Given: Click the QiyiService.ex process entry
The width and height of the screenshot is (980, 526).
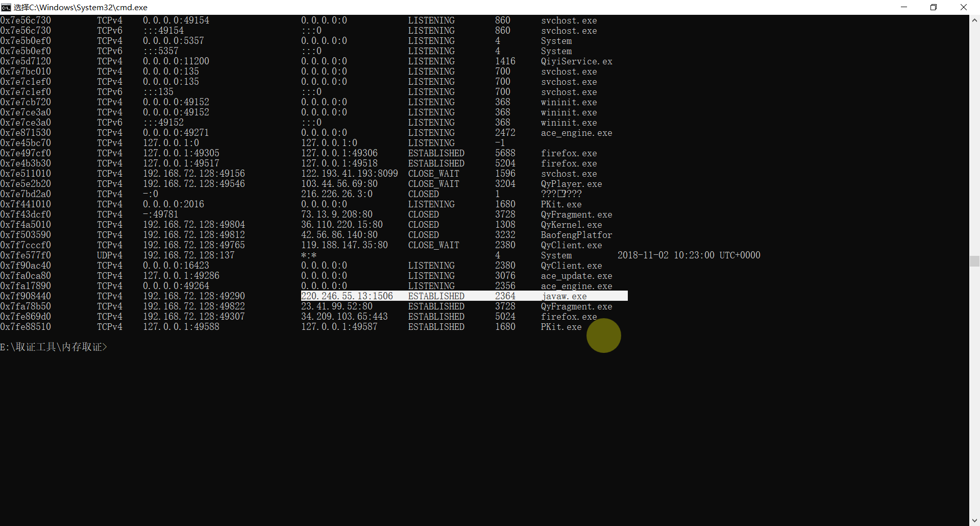Looking at the screenshot, I should point(576,61).
